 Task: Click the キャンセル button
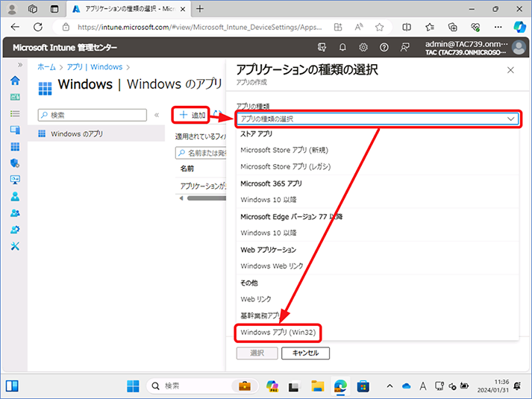[305, 354]
